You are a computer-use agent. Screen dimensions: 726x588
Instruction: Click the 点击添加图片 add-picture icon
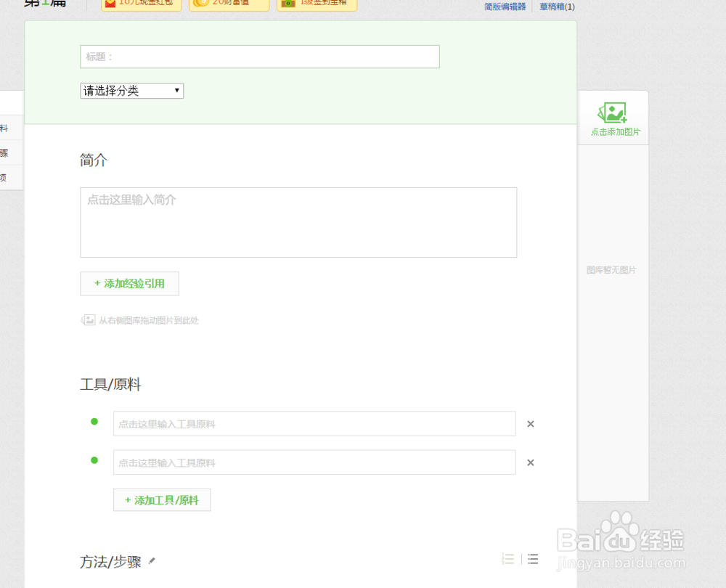click(613, 111)
